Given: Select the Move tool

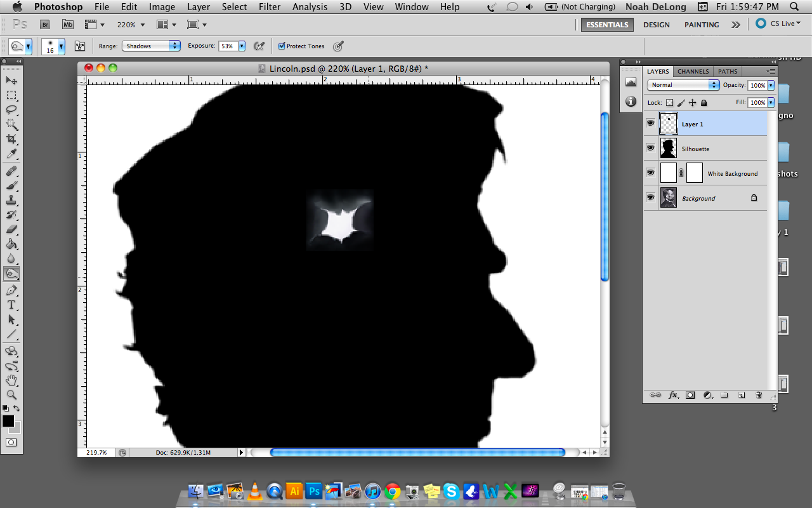Looking at the screenshot, I should [11, 81].
